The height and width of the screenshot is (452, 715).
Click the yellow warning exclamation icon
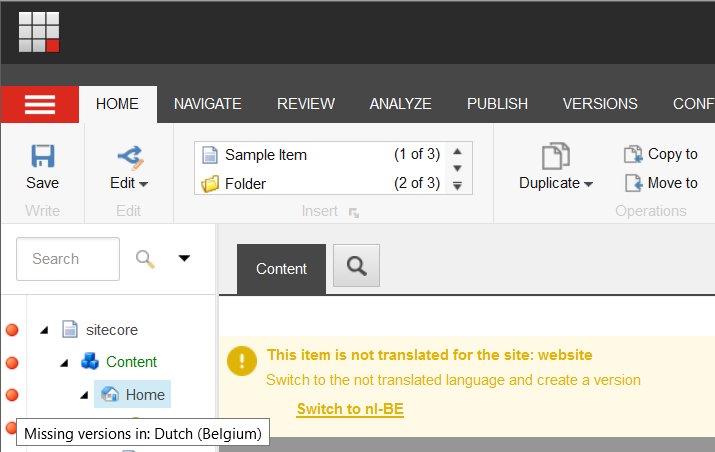point(242,361)
